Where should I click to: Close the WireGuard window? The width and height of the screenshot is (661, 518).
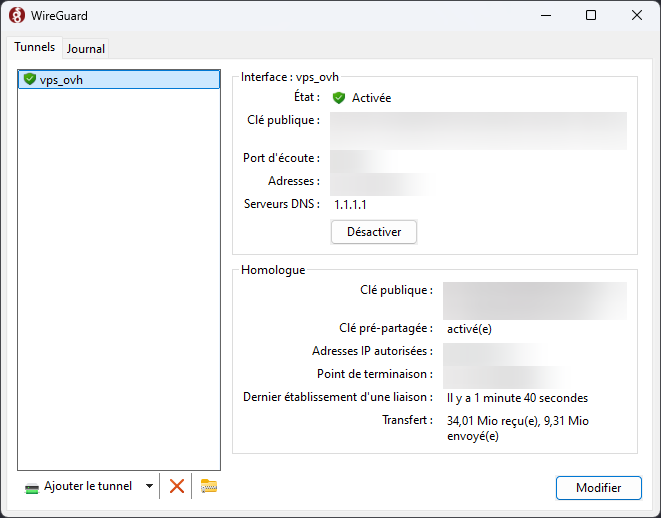(637, 16)
